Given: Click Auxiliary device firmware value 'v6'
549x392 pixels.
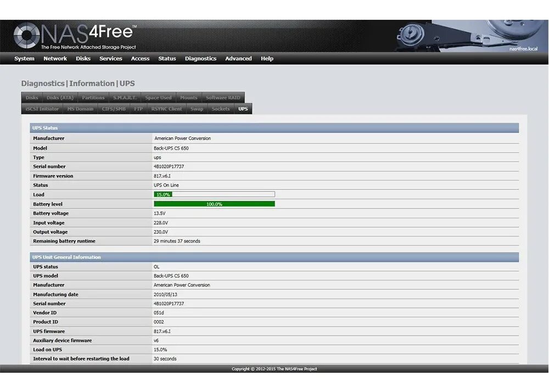Looking at the screenshot, I should click(x=156, y=340).
